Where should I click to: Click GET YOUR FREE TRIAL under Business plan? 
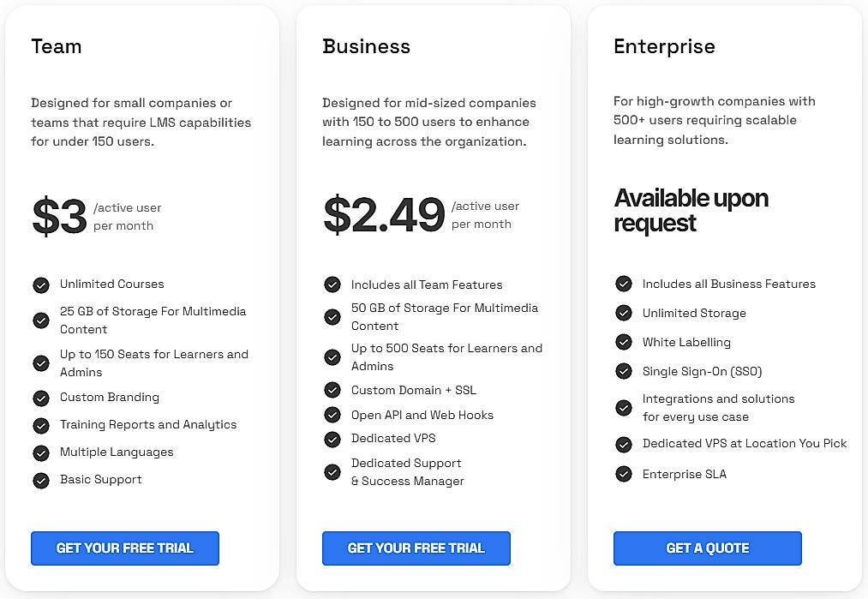coord(416,548)
